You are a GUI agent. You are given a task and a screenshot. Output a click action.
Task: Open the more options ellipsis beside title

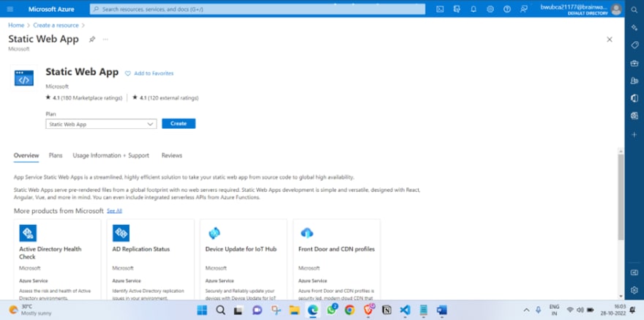coord(105,39)
